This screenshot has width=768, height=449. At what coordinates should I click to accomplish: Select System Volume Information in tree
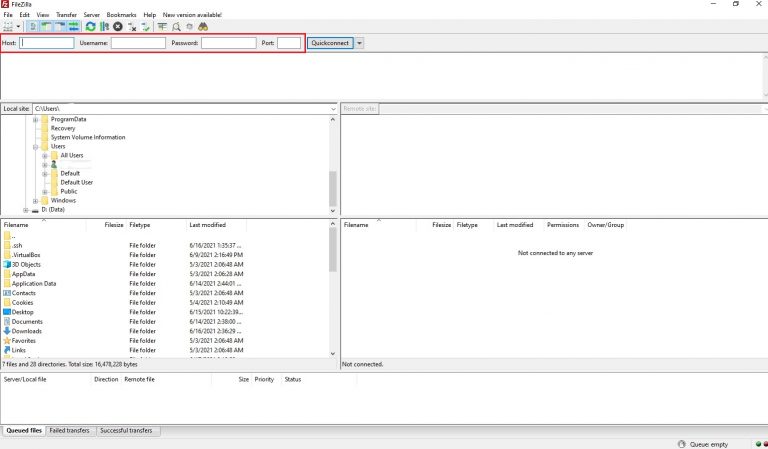coord(88,138)
